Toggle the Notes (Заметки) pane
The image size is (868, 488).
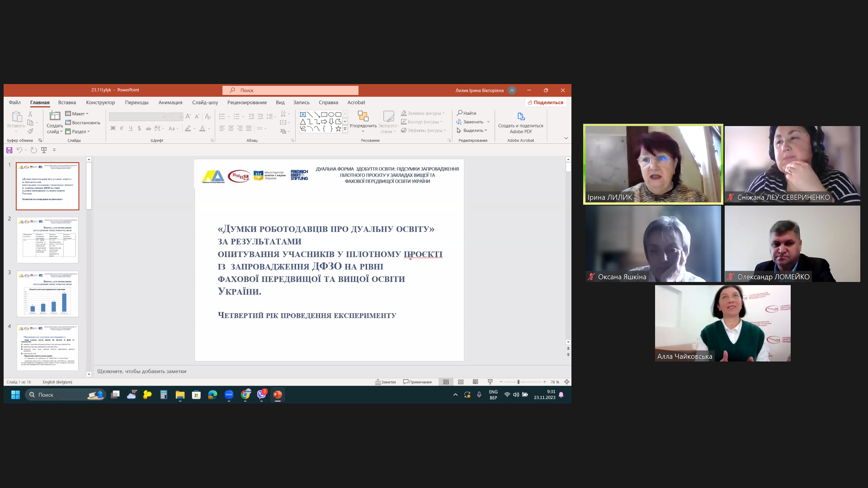385,382
